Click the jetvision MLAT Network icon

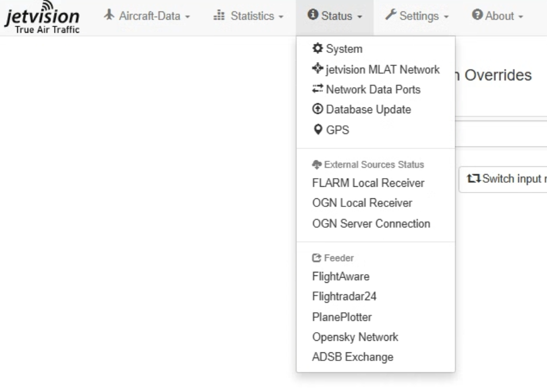click(318, 70)
